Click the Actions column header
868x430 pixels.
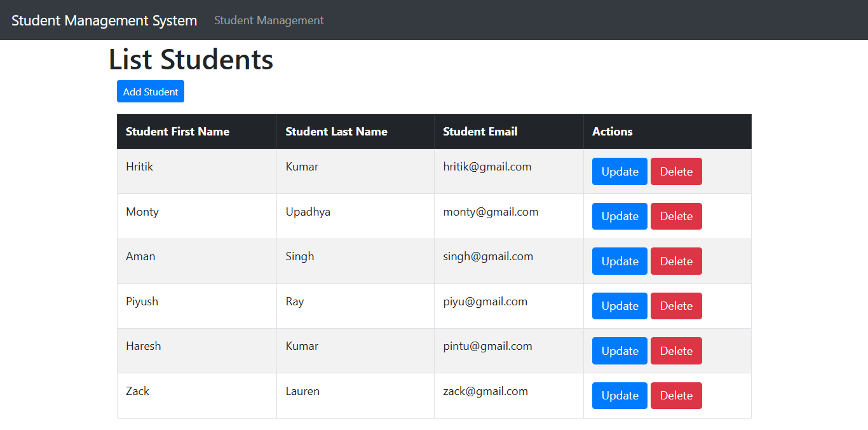[612, 131]
